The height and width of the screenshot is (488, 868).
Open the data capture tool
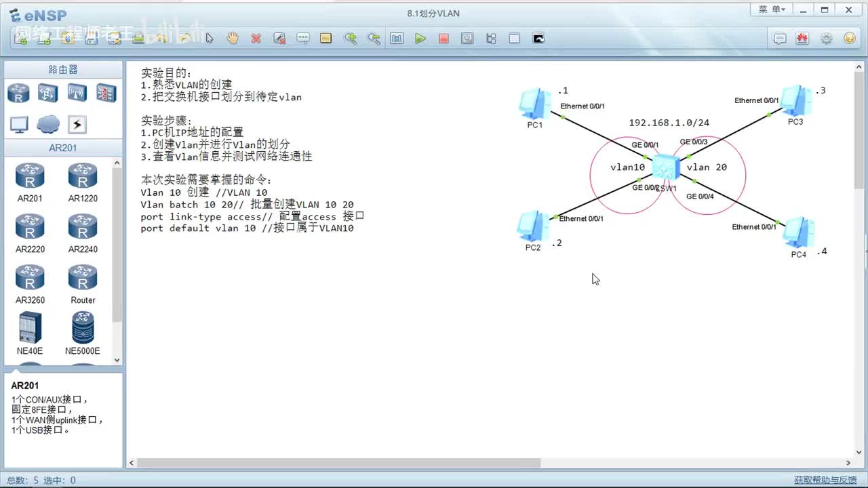(467, 39)
